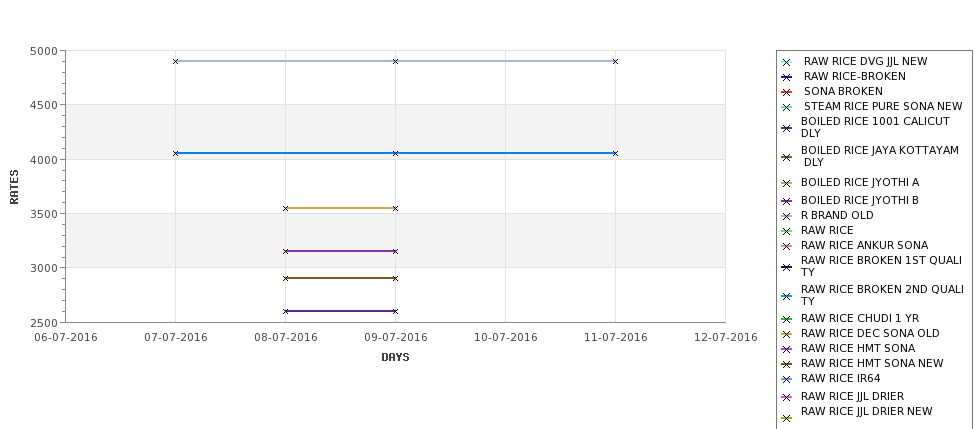Click the RAW RICE IR64 legend marker
Screen dimensions: 975x429
tap(787, 379)
